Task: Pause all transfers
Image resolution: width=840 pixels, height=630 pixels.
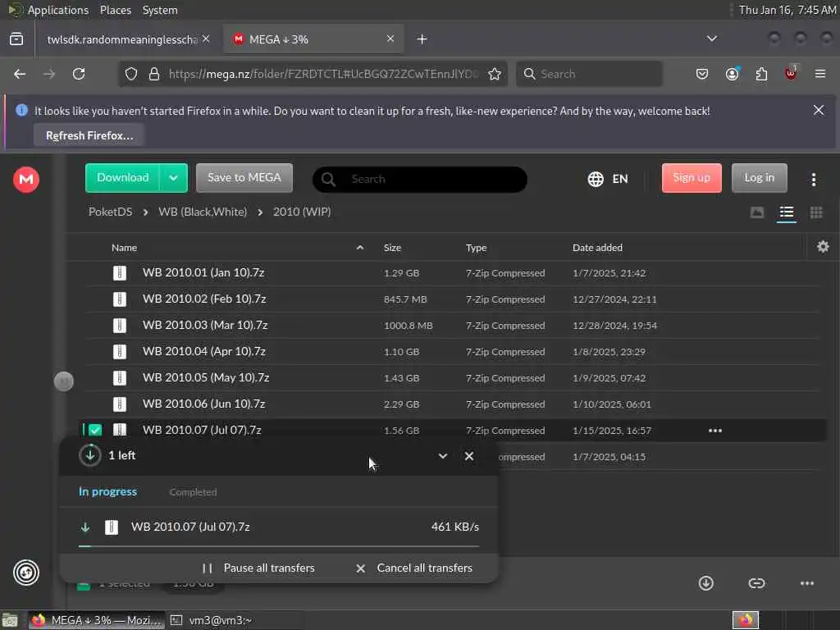Action: (258, 568)
